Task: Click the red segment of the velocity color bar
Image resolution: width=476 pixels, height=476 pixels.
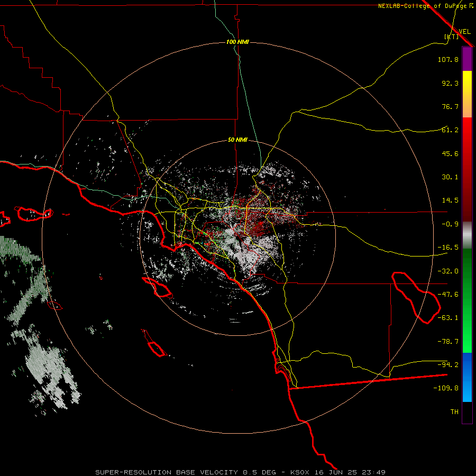Action: pyautogui.click(x=467, y=169)
